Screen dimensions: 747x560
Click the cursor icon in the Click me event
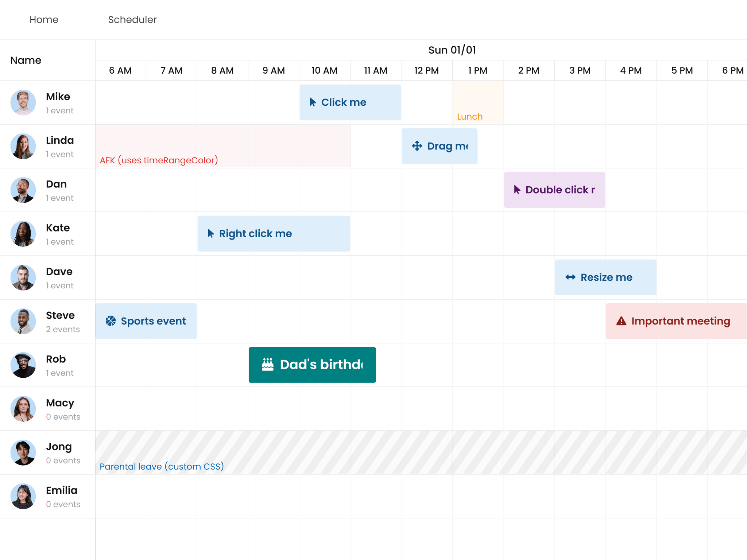(x=313, y=102)
